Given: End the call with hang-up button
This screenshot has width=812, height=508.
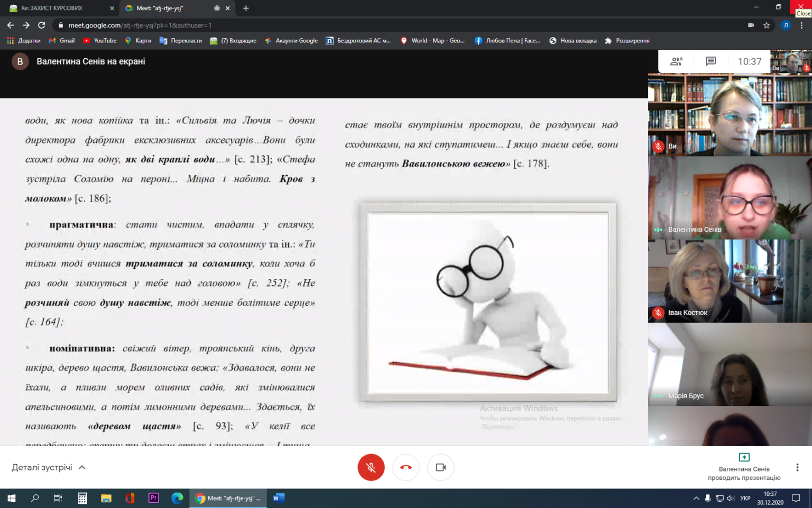Looking at the screenshot, I should point(406,467).
